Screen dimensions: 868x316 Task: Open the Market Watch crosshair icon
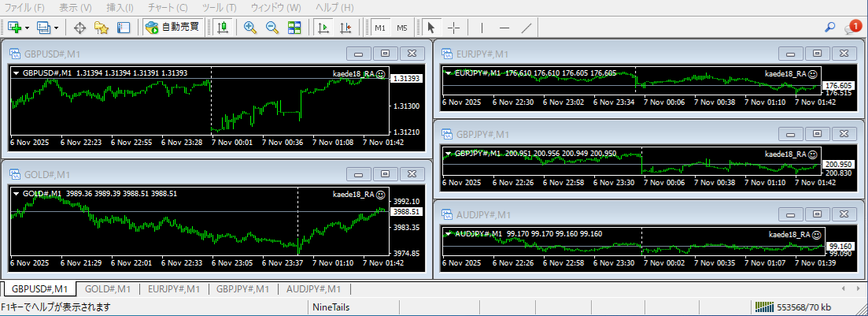pos(79,28)
